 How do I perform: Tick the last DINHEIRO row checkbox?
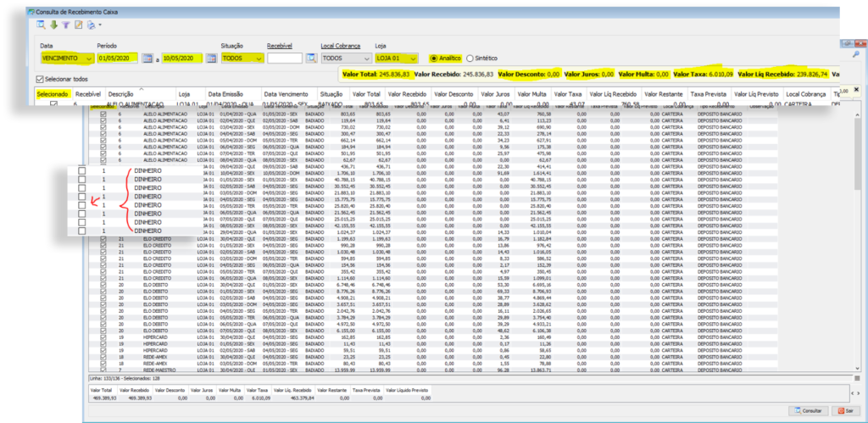click(82, 231)
